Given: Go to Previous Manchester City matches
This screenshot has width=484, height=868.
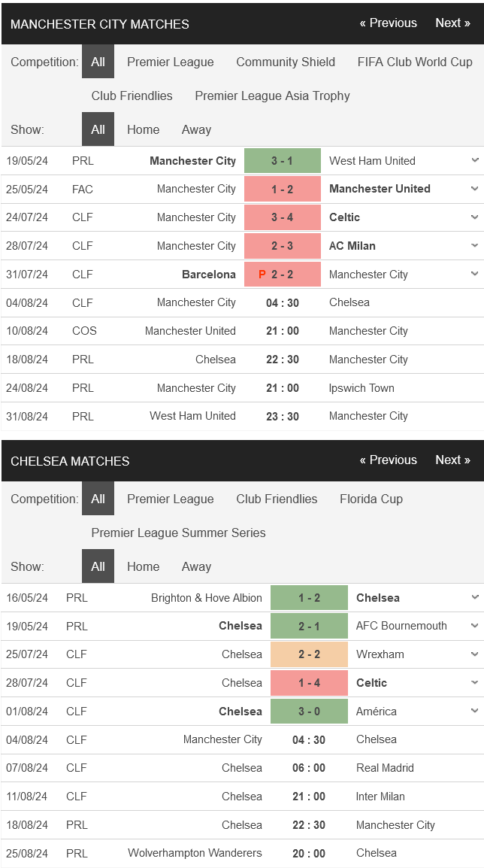Looking at the screenshot, I should 389,23.
